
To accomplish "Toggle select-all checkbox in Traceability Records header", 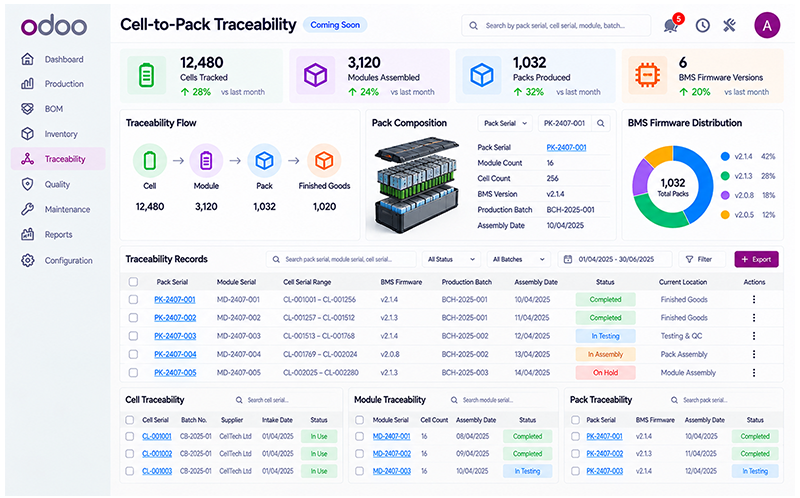I will [x=133, y=282].
